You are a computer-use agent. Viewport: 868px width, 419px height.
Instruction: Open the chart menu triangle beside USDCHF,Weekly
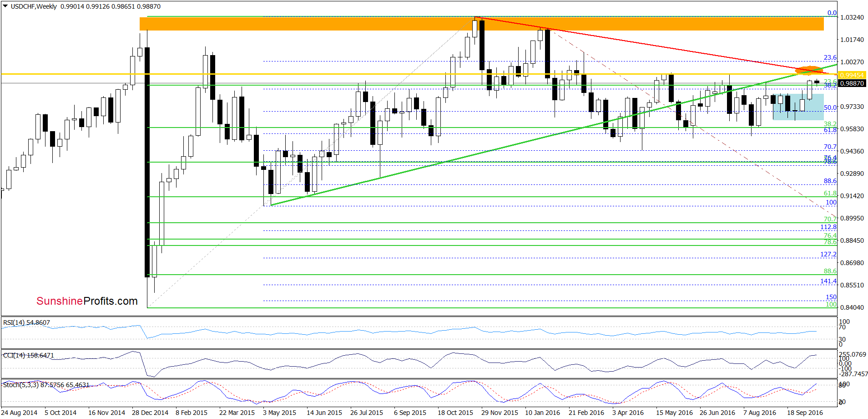(5, 6)
